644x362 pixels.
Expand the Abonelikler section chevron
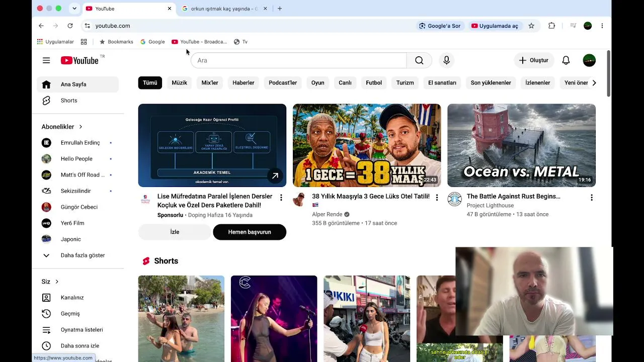tap(80, 127)
